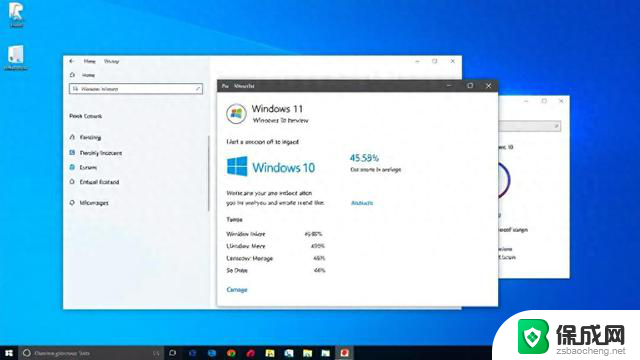Image resolution: width=640 pixels, height=360 pixels.
Task: Click the magnifier icon in the Settings search box
Action: tap(76, 89)
